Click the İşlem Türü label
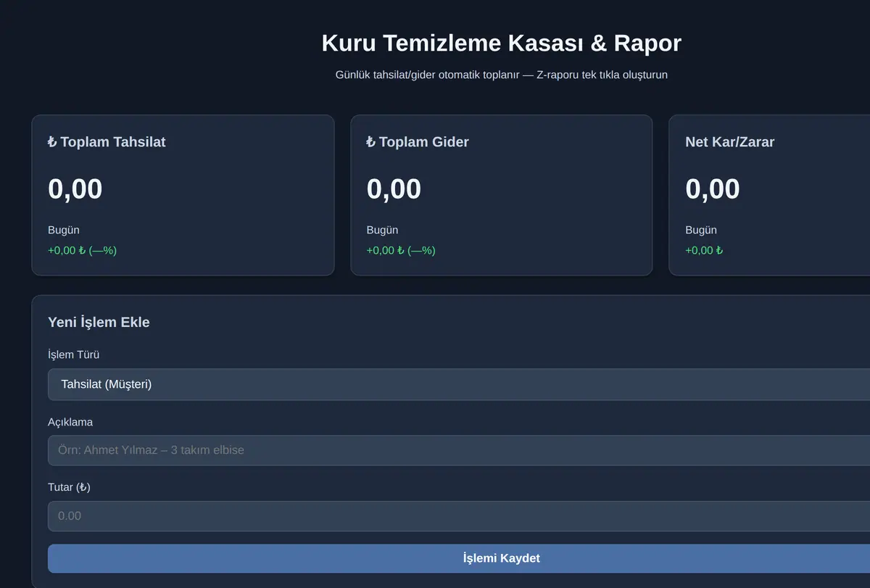The width and height of the screenshot is (870, 588). coord(74,355)
